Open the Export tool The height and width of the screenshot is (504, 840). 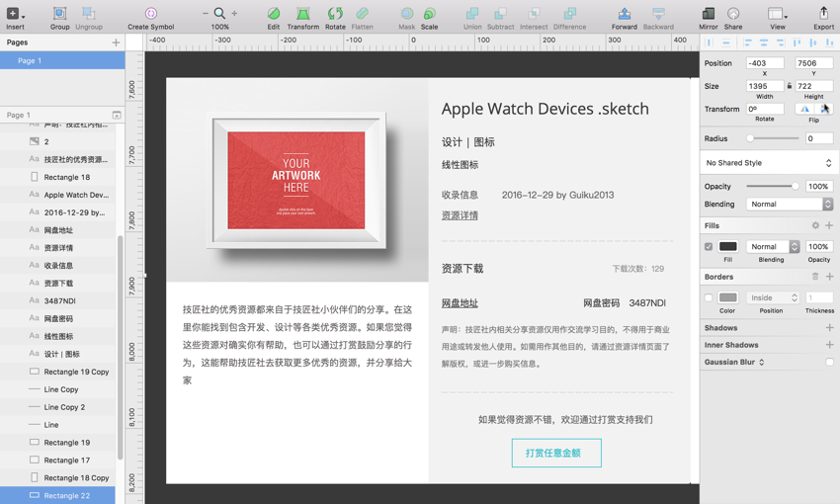823,14
